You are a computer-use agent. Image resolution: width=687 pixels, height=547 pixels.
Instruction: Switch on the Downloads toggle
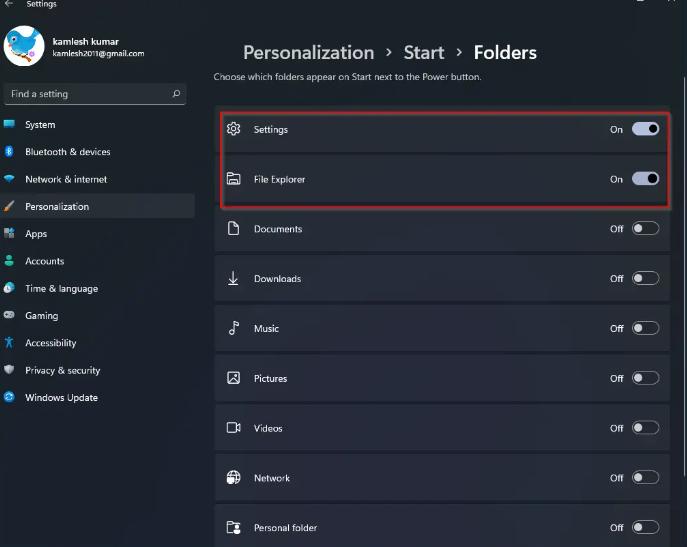pyautogui.click(x=645, y=279)
